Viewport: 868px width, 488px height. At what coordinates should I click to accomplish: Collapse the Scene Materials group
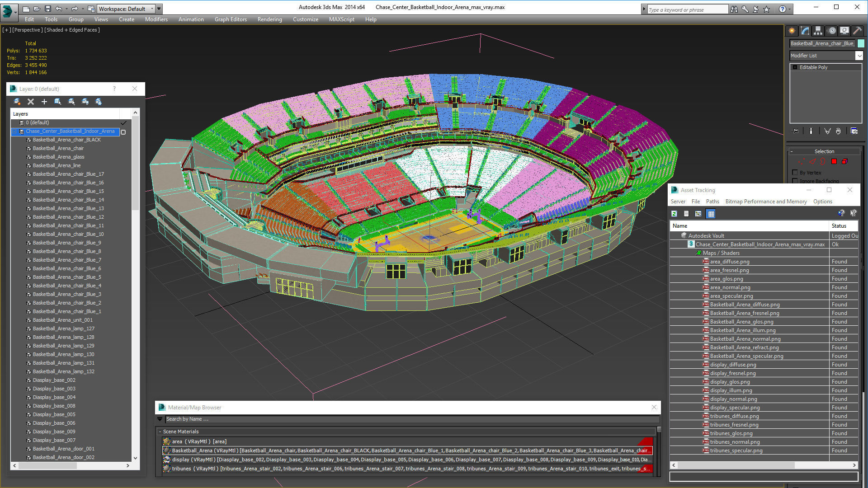(x=160, y=432)
